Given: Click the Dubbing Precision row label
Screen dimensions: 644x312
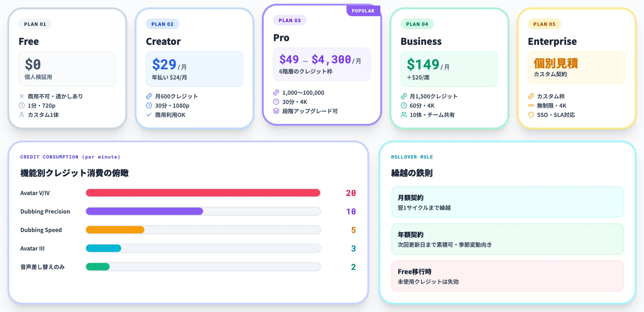Looking at the screenshot, I should point(45,211).
